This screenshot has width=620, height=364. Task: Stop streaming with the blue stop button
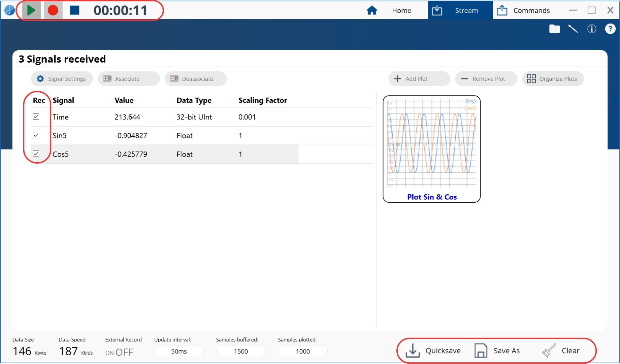74,10
